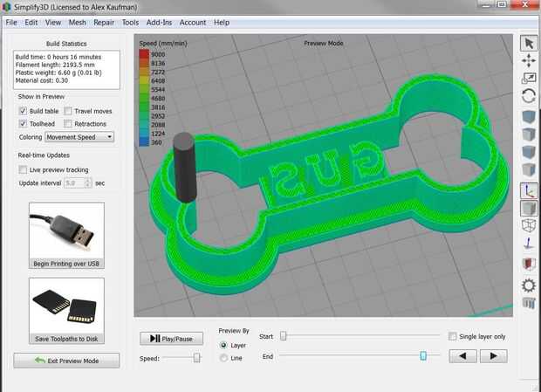Click the 'Preview Mode' label in viewport

pyautogui.click(x=323, y=43)
